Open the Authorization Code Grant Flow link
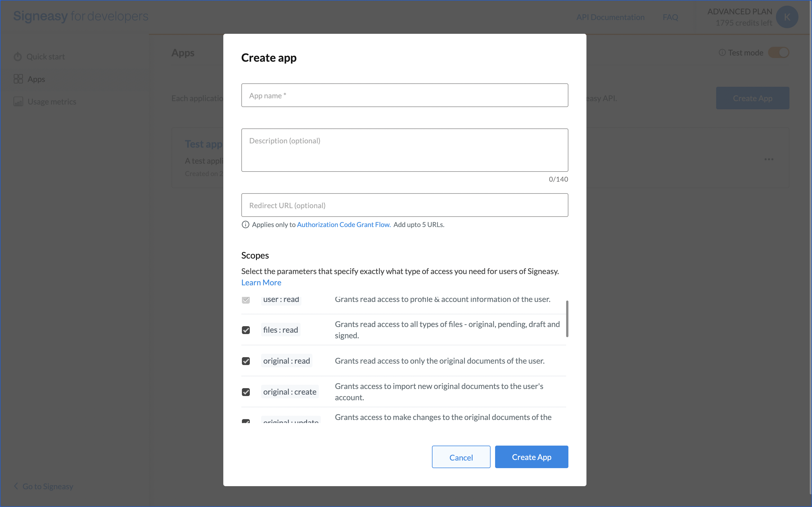Screen dimensions: 812x507 (344, 225)
